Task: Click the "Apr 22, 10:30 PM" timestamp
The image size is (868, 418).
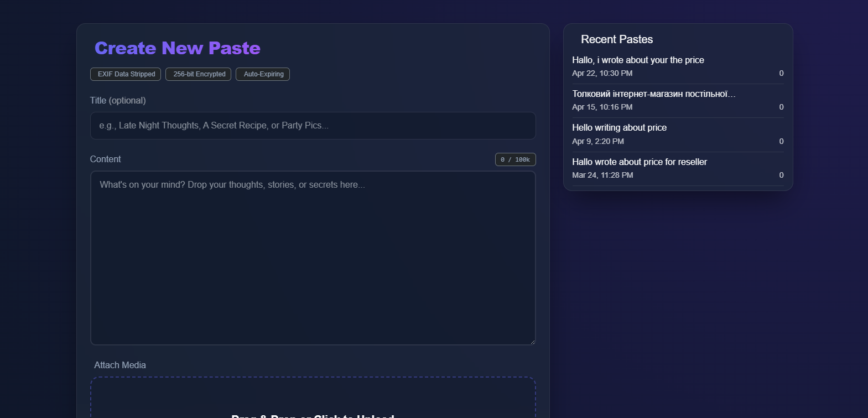Action: (x=602, y=73)
